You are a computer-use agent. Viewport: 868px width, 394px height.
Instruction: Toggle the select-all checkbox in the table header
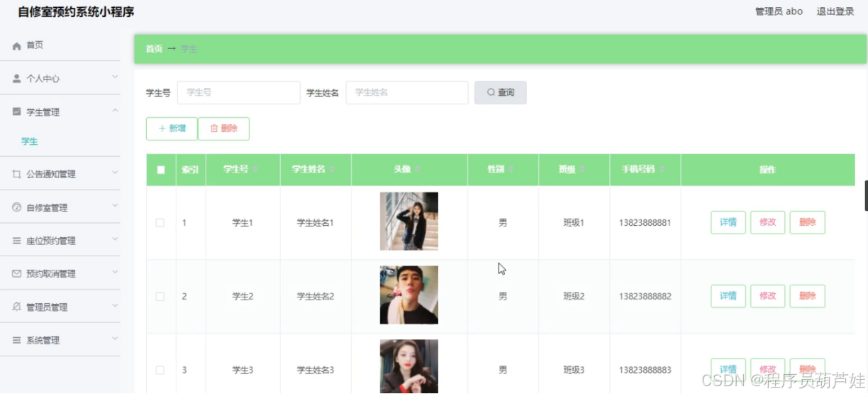[x=161, y=170]
